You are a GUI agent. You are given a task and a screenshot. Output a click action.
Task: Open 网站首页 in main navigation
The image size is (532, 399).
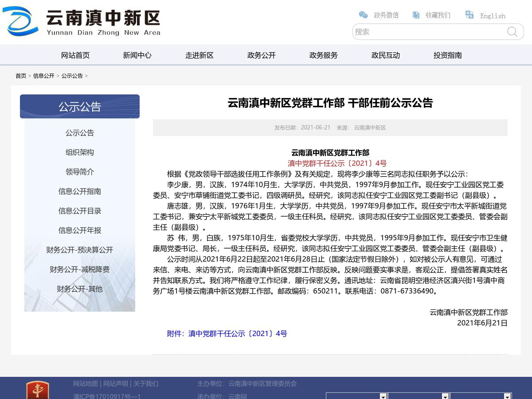click(x=75, y=55)
